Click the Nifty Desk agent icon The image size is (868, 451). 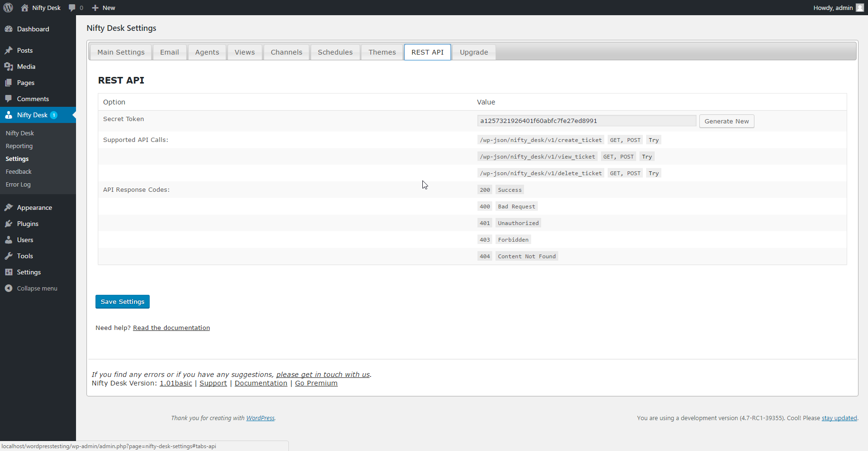pyautogui.click(x=9, y=115)
